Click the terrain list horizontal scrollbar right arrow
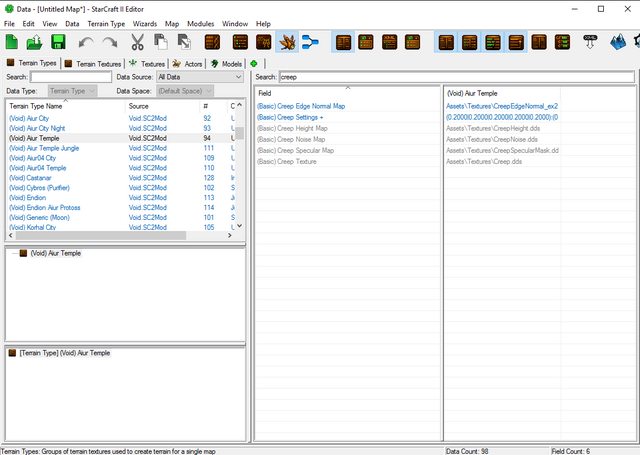 tap(229, 235)
